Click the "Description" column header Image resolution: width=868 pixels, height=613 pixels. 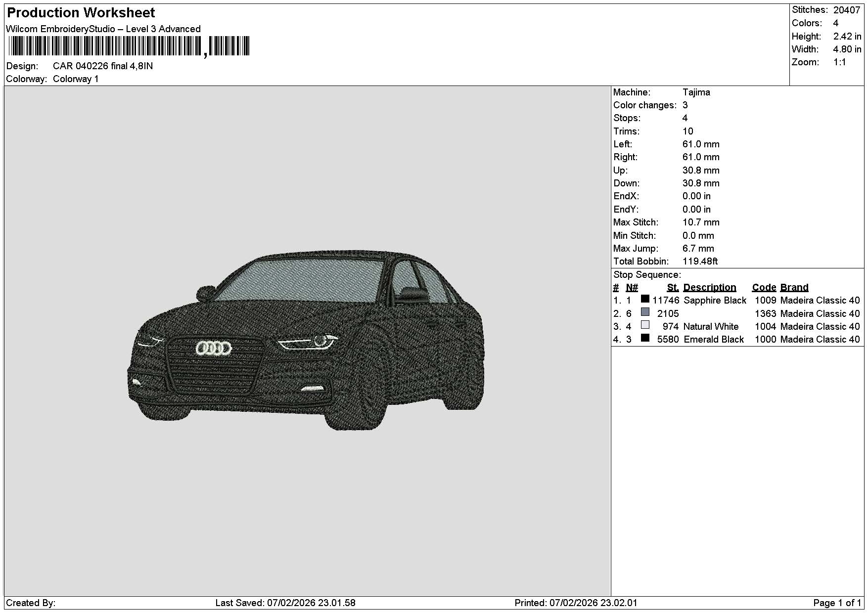click(x=710, y=287)
